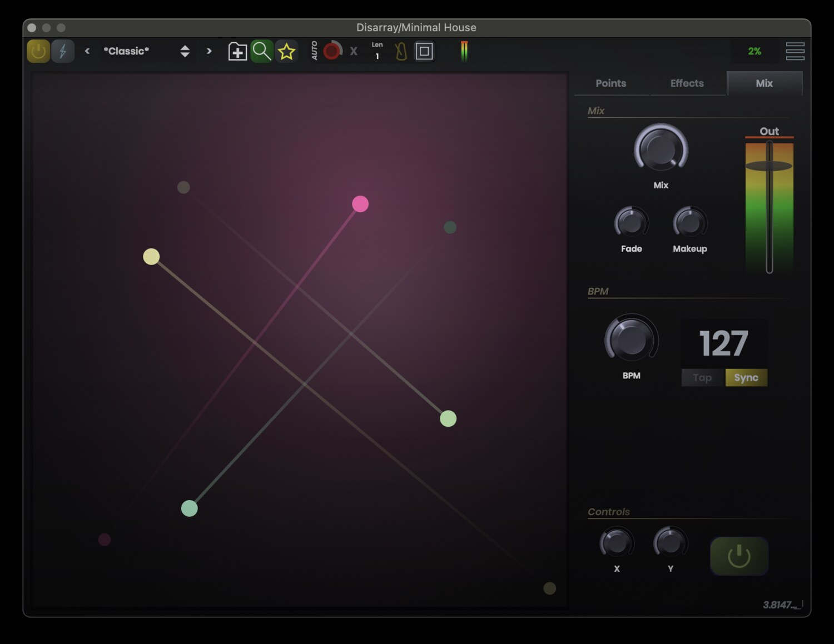Image resolution: width=834 pixels, height=644 pixels.
Task: Advance to the next preset arrow
Action: pyautogui.click(x=209, y=51)
